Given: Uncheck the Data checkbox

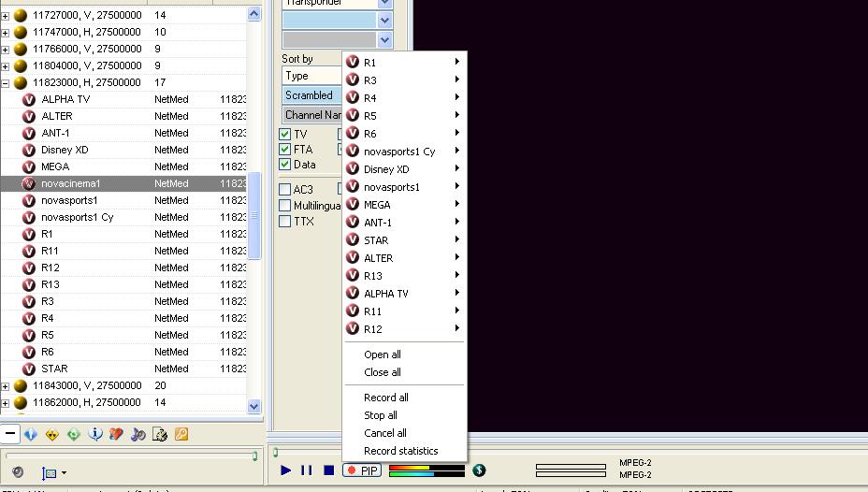Looking at the screenshot, I should click(x=285, y=165).
